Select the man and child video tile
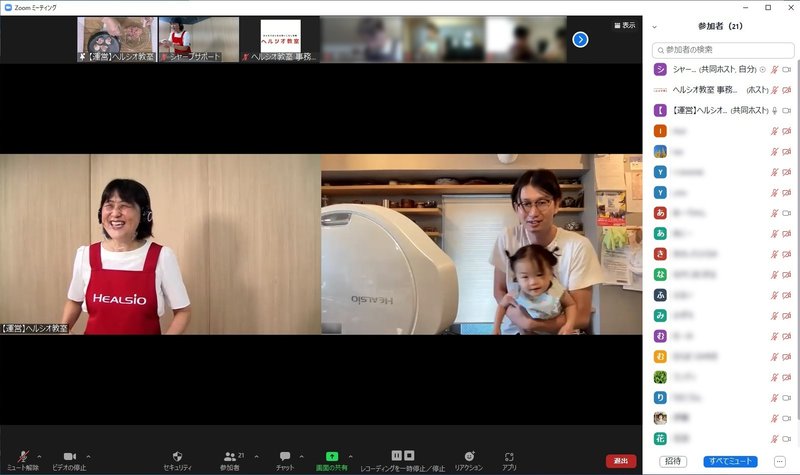 click(482, 244)
